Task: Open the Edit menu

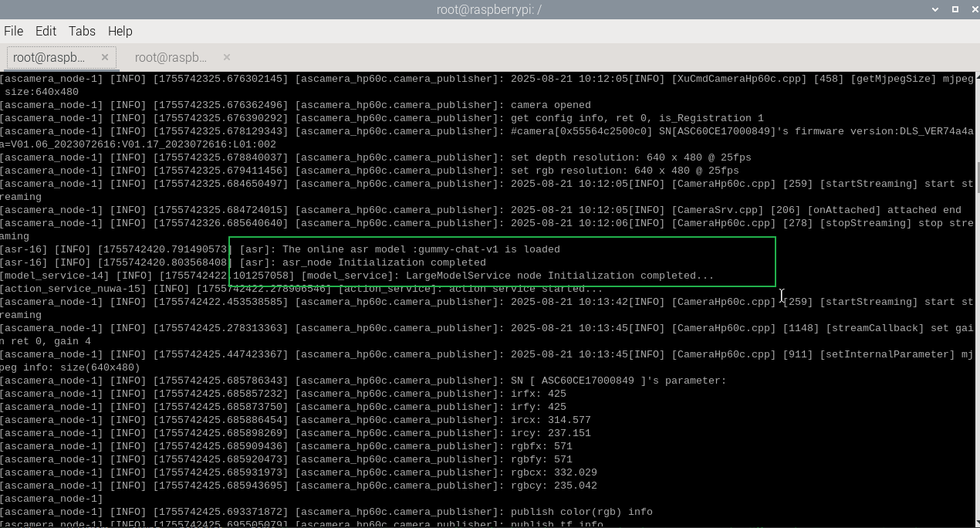Action: coord(46,31)
